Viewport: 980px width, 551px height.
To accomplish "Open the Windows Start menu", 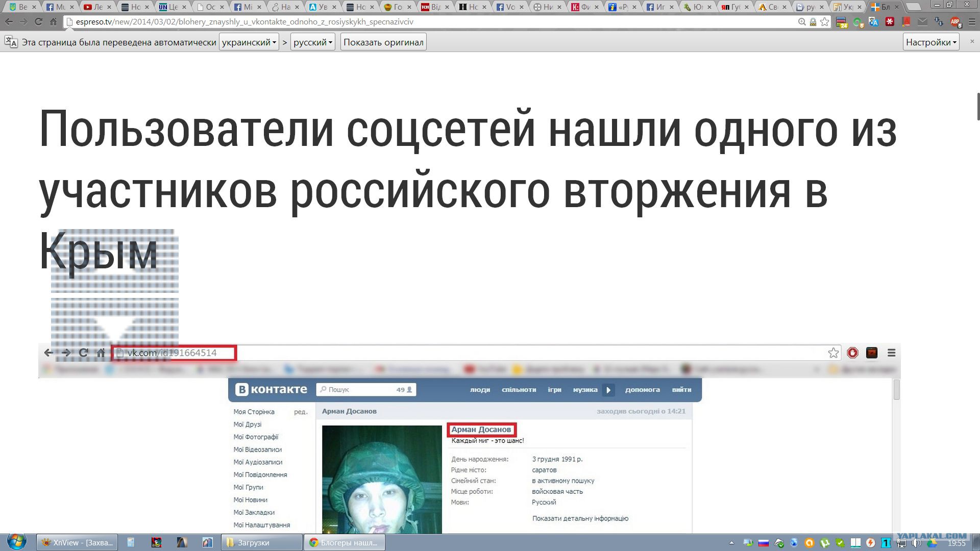I will pyautogui.click(x=16, y=542).
